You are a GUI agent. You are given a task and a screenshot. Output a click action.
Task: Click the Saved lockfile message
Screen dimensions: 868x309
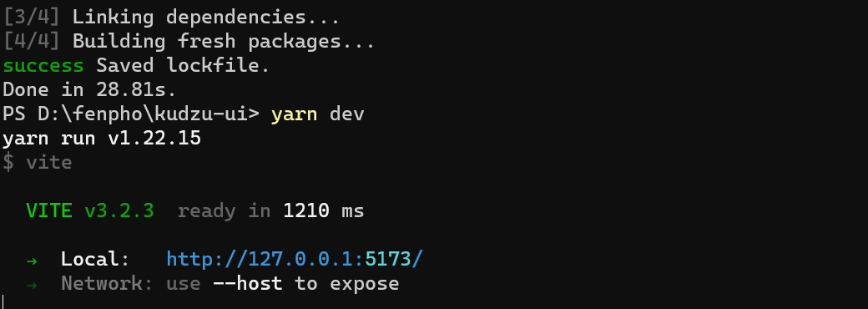(x=183, y=66)
